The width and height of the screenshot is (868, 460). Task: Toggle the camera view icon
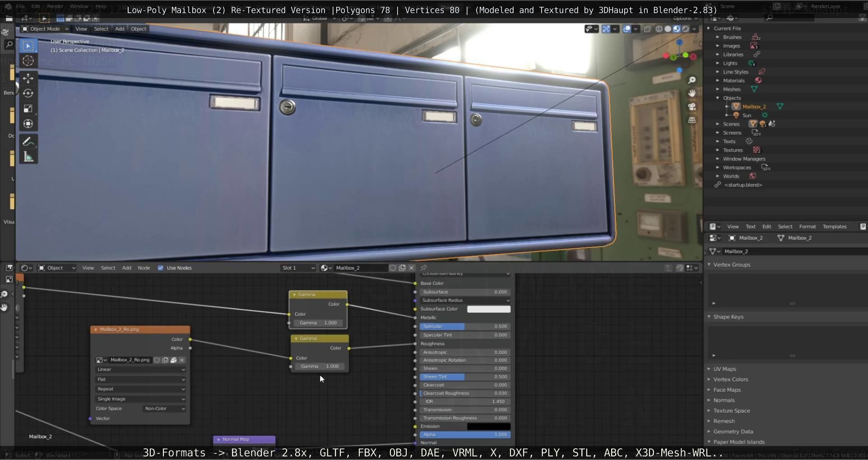(x=692, y=107)
